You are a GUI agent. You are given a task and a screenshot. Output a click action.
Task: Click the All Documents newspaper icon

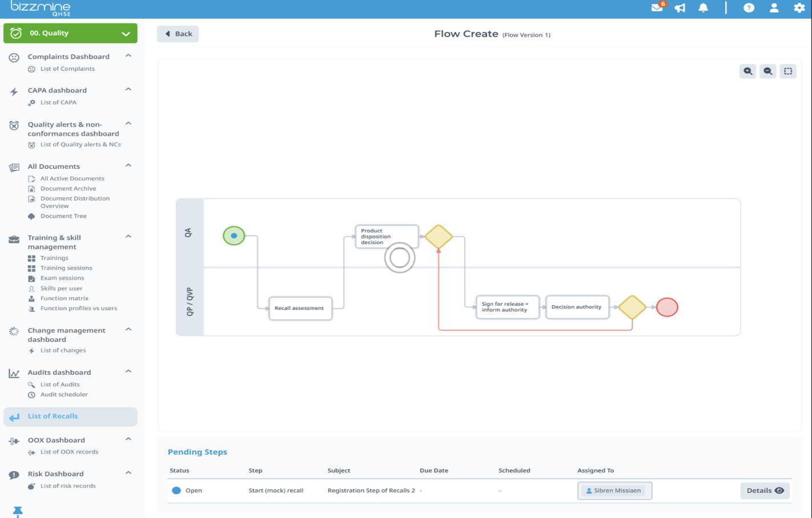14,167
